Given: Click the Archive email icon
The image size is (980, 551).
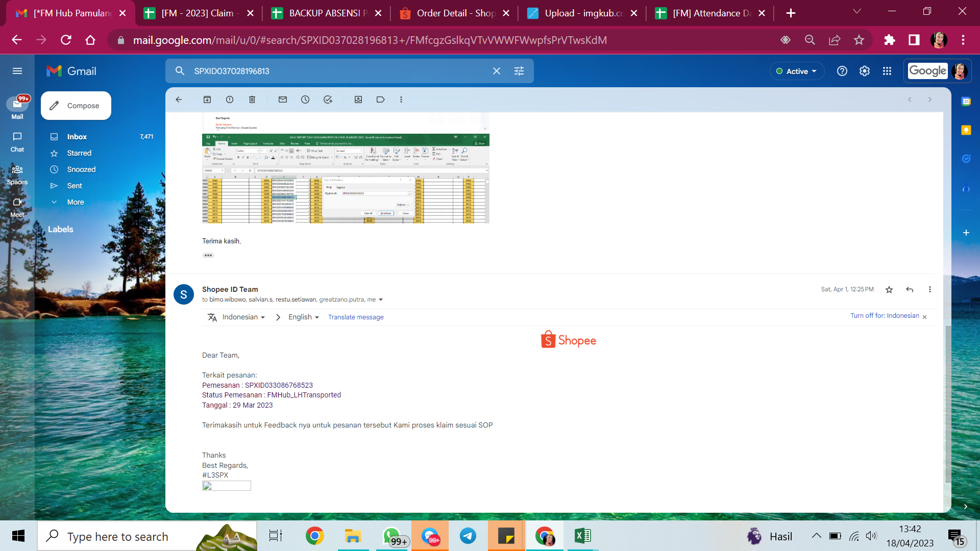Looking at the screenshot, I should 207,99.
